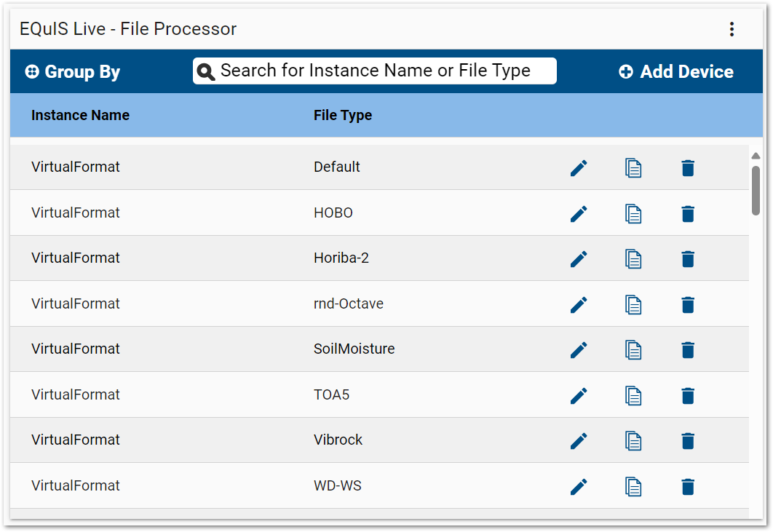Copy the Default file type configuration
This screenshot has height=532, width=773.
633,167
